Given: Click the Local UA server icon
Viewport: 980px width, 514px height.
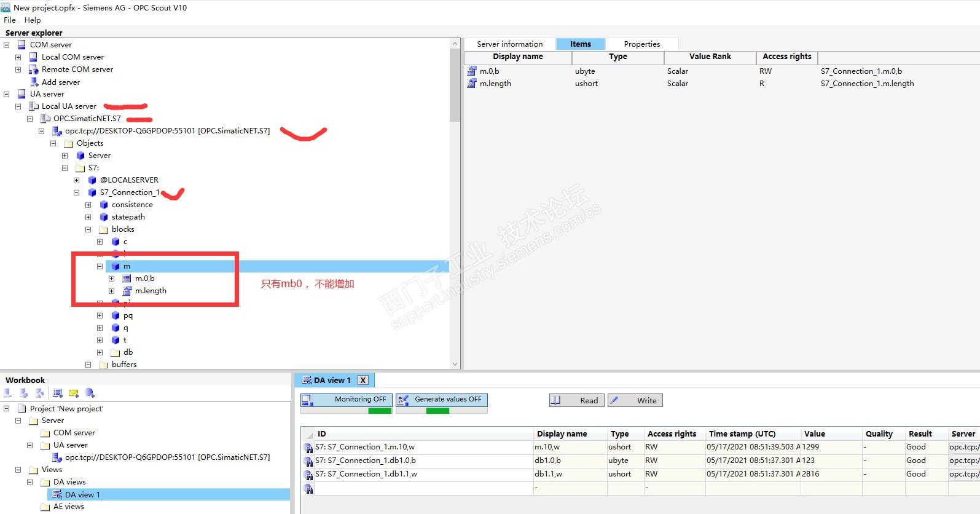Looking at the screenshot, I should [x=34, y=106].
